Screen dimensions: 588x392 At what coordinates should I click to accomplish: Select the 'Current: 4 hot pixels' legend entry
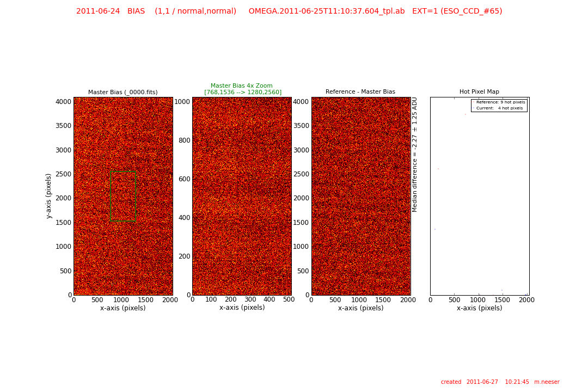click(x=499, y=108)
